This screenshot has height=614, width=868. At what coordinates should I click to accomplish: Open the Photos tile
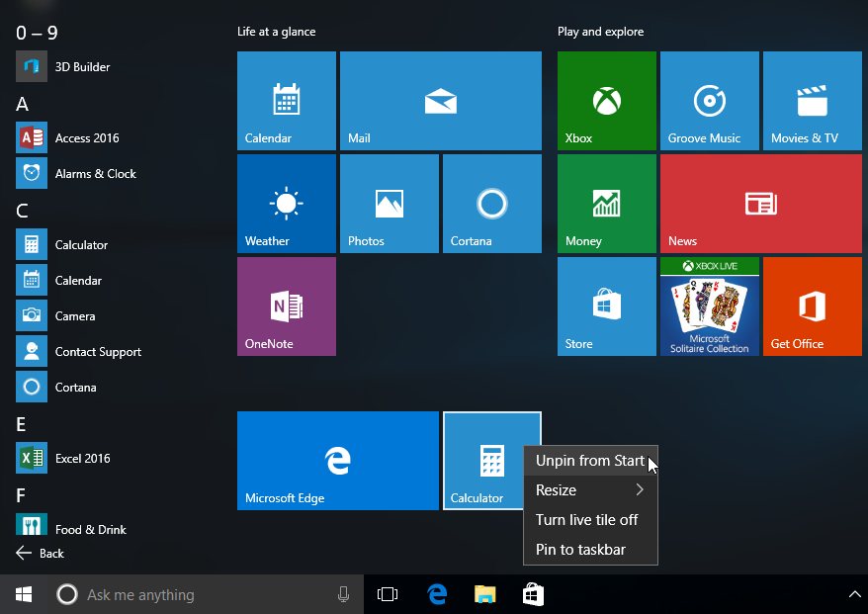pyautogui.click(x=390, y=204)
